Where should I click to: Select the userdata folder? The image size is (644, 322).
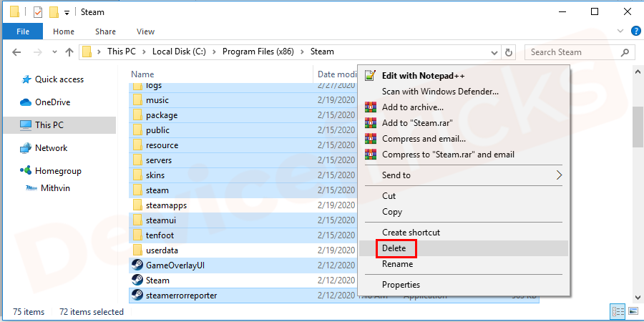click(162, 250)
